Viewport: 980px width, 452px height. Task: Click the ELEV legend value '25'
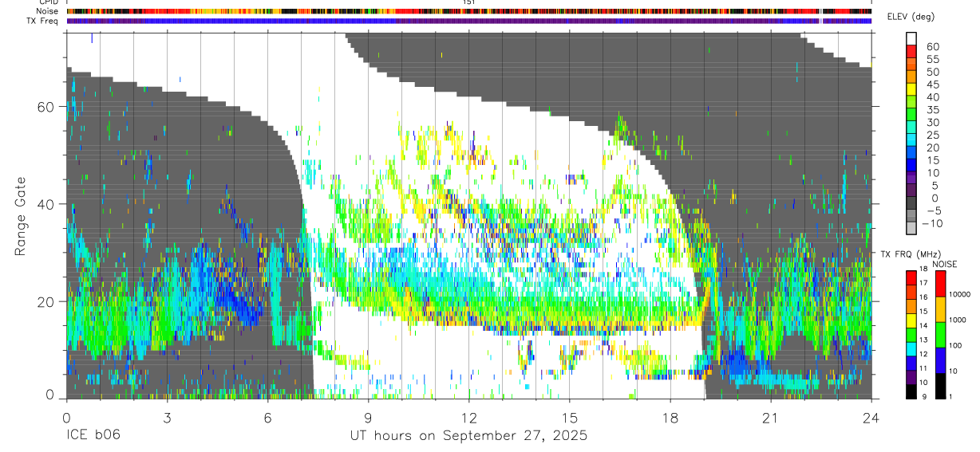click(x=933, y=136)
